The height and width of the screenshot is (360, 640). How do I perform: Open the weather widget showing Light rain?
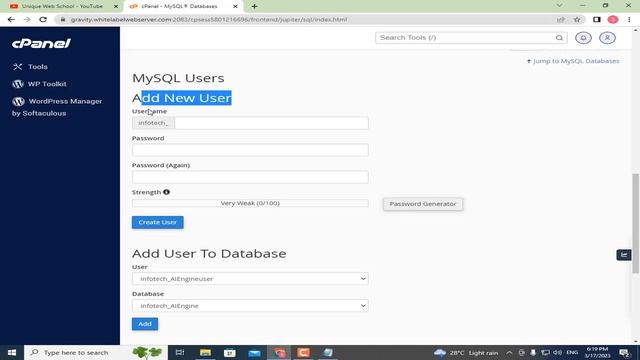[466, 353]
